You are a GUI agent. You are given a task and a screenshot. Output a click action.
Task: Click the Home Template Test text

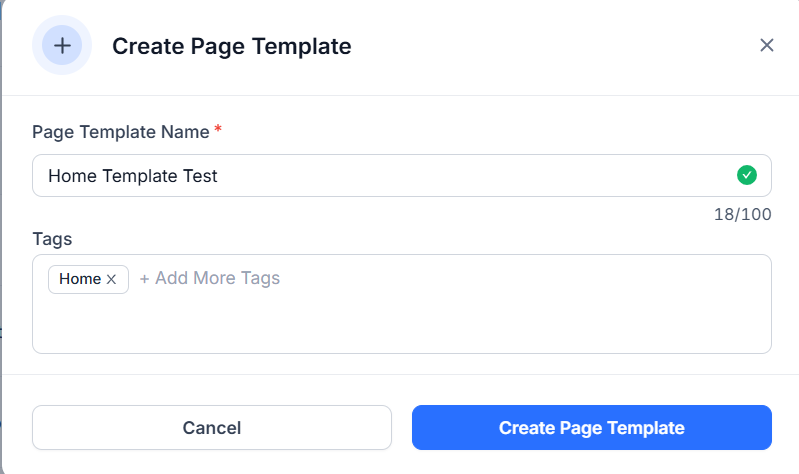pos(132,176)
